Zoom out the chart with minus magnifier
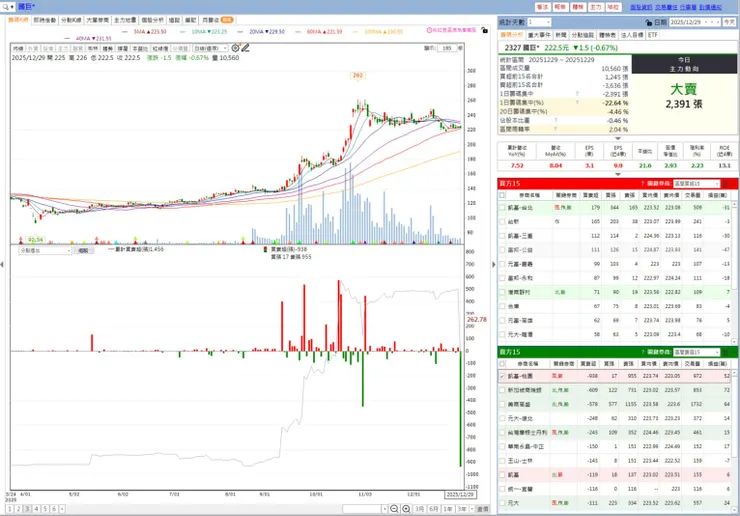 click(x=394, y=508)
